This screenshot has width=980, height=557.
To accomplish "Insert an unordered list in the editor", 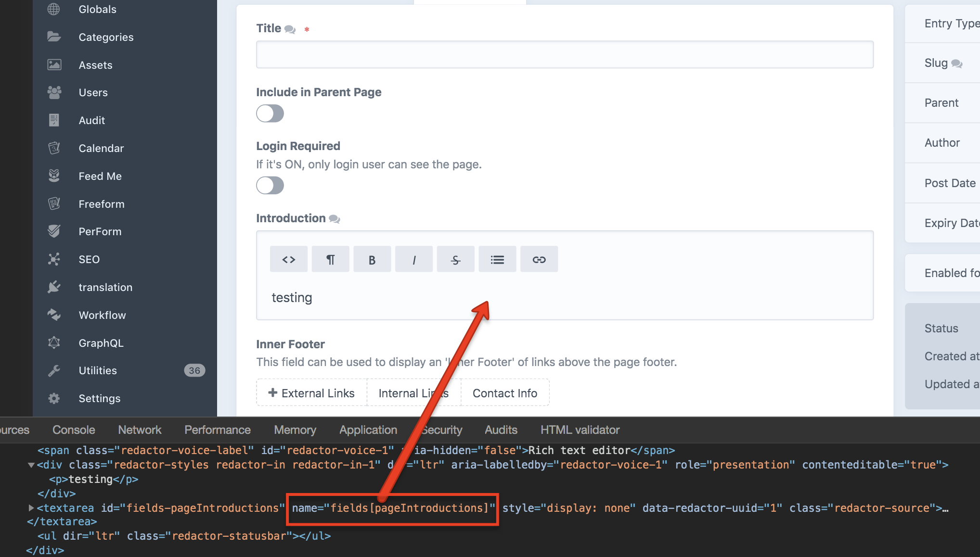I will point(497,259).
